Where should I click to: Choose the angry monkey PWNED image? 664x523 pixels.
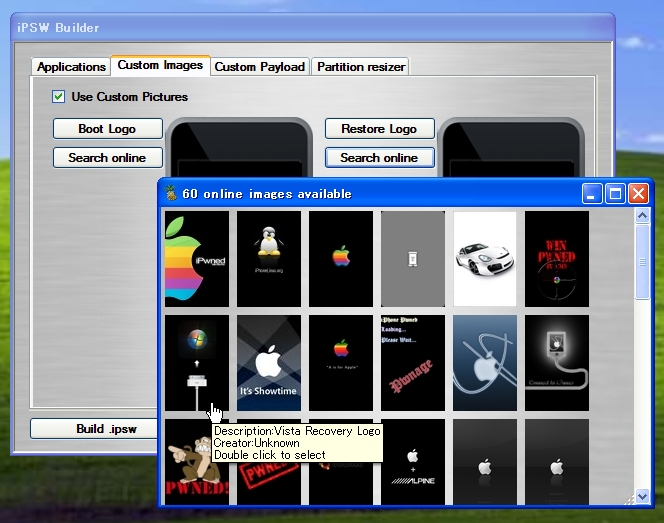[197, 462]
